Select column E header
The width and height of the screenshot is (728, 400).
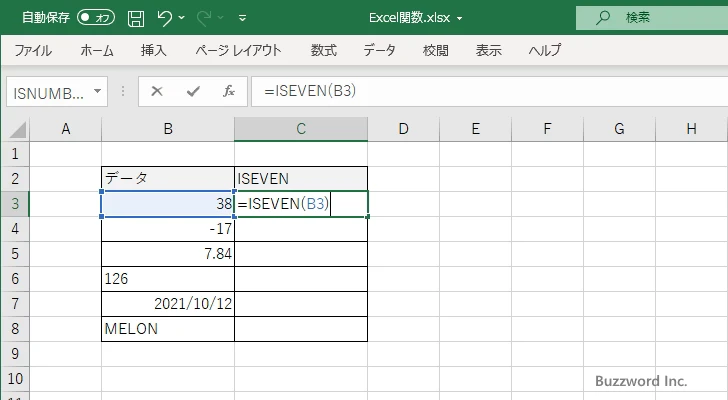(475, 129)
